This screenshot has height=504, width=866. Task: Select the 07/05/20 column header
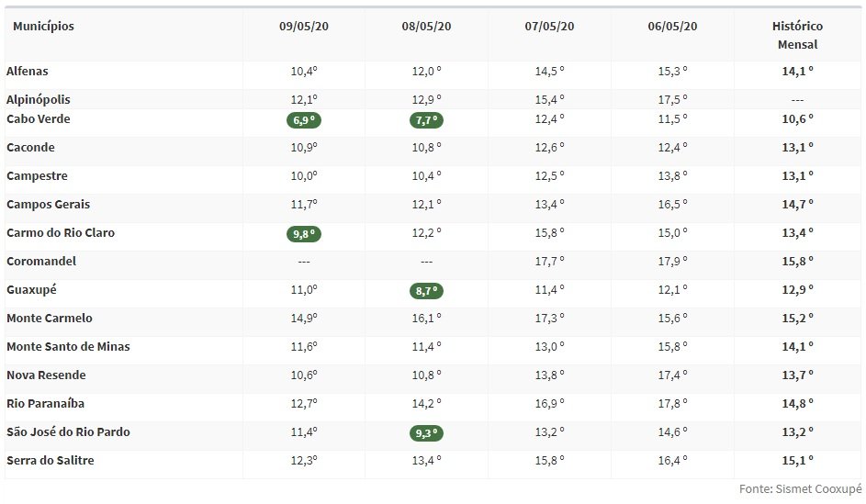pos(549,26)
